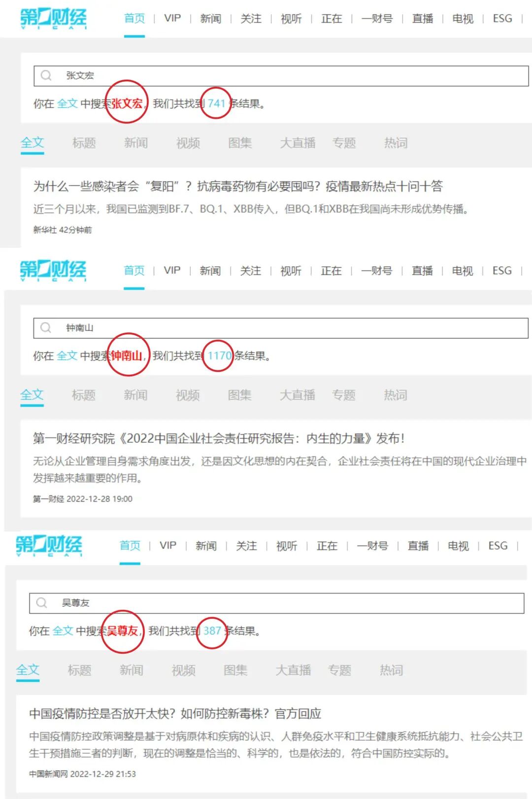Click the search magnifier icon beside 张文宏
The width and height of the screenshot is (532, 799).
pos(46,75)
